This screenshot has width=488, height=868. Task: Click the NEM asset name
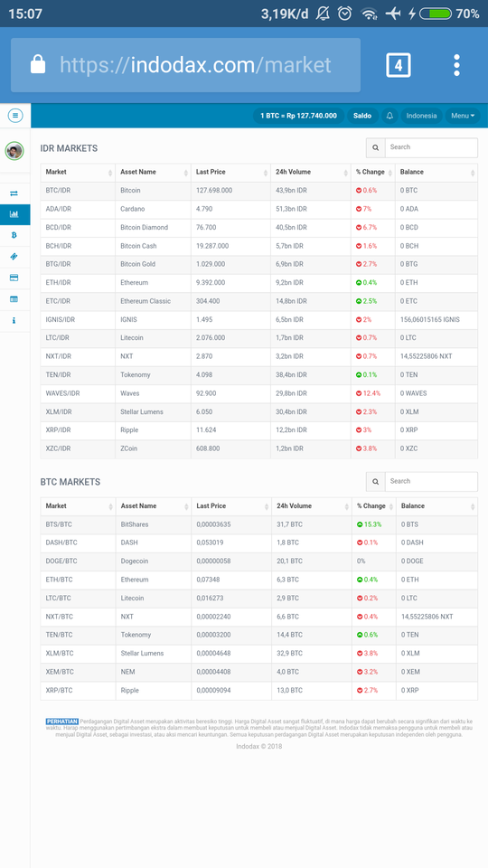(x=127, y=672)
